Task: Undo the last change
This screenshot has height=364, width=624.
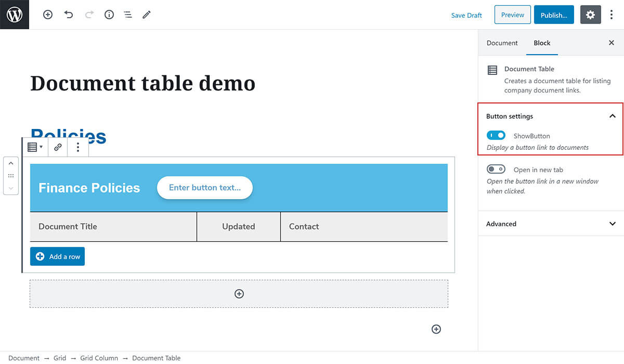Action: tap(69, 15)
